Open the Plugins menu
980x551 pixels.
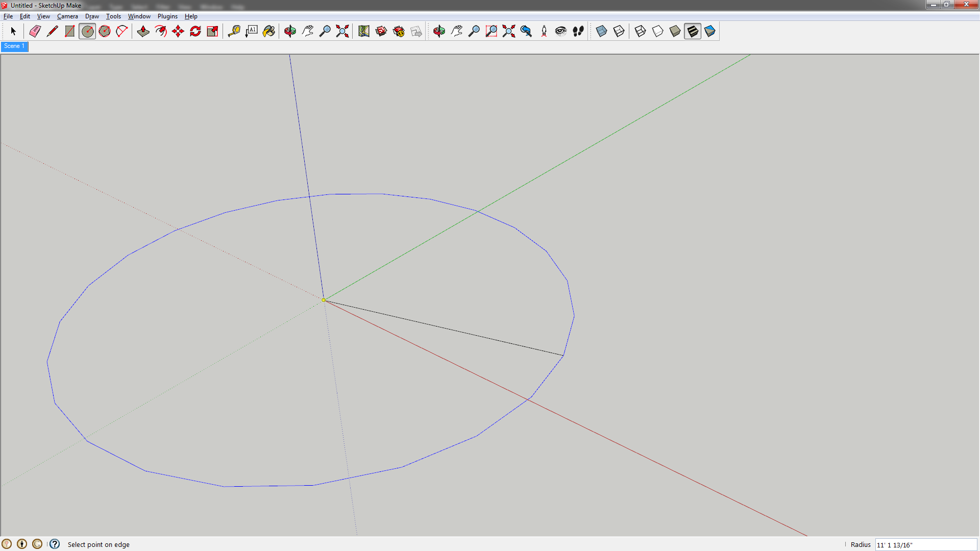point(167,16)
